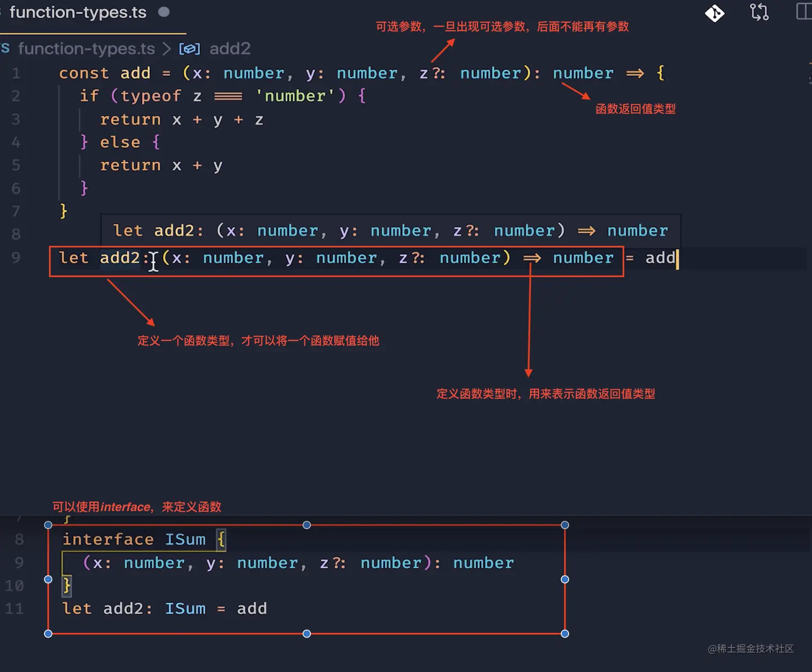Click the "interface" keyword in the lower editor

click(108, 539)
